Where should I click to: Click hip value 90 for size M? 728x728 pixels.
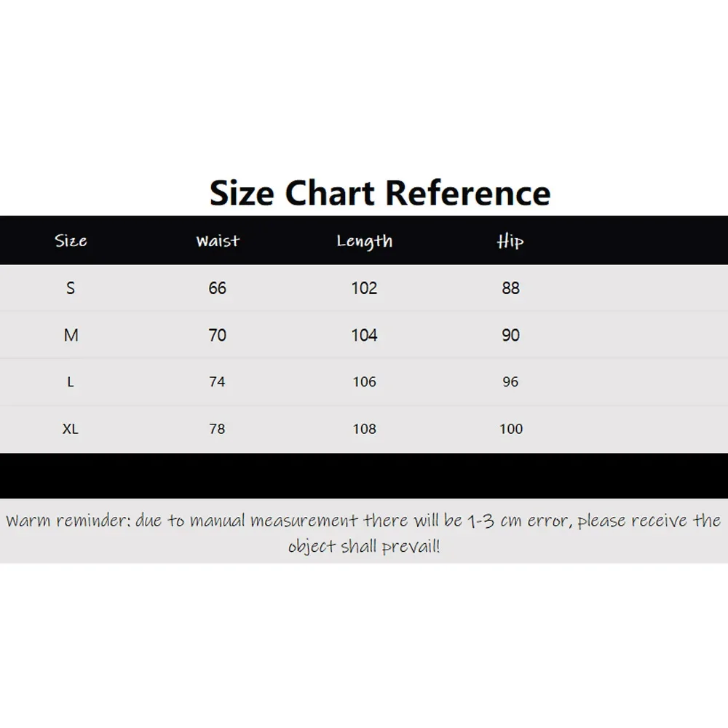click(x=510, y=335)
